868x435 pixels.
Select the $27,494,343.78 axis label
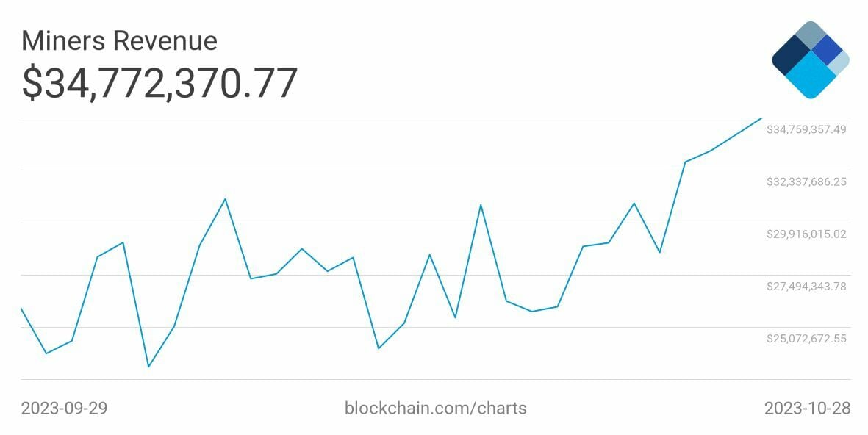806,287
